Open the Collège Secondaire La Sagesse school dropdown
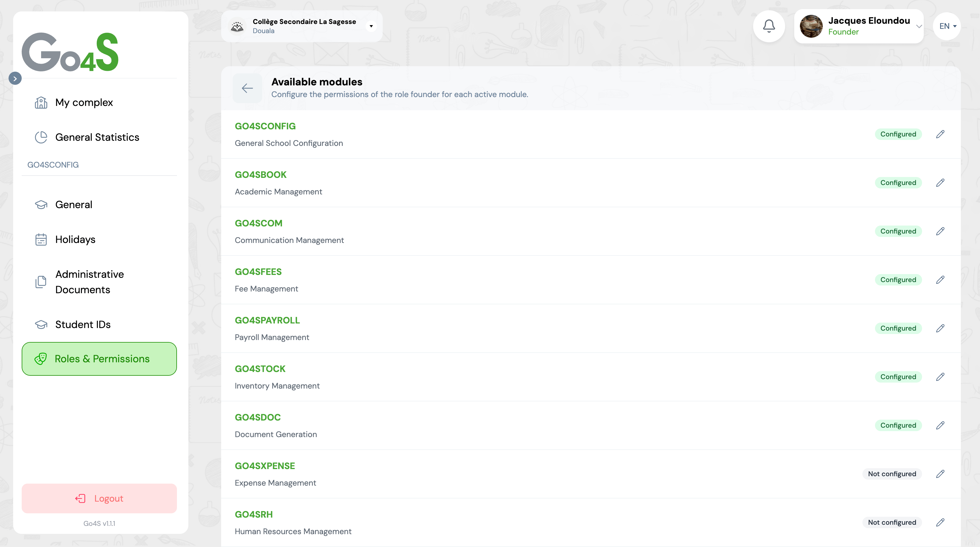 pos(371,26)
